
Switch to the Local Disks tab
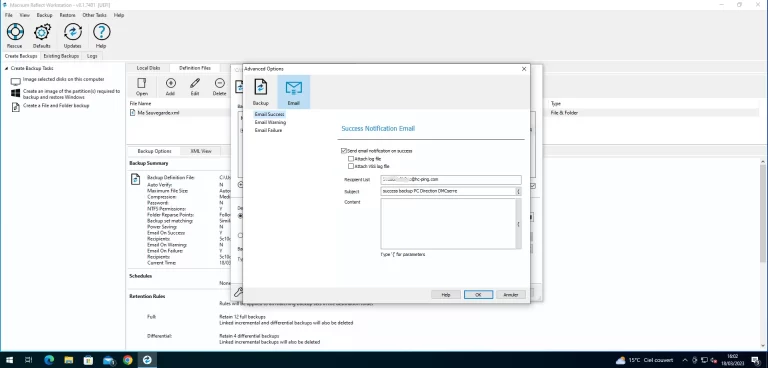[148, 68]
